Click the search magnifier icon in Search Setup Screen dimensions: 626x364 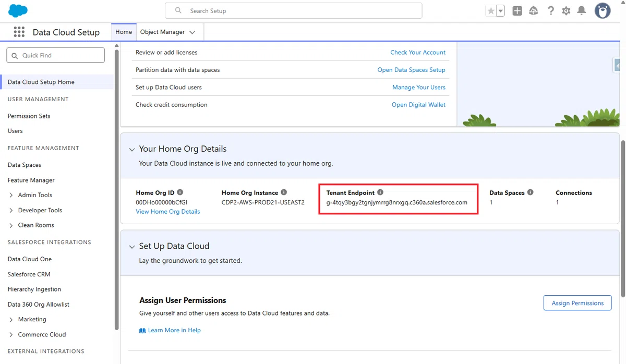[178, 10]
